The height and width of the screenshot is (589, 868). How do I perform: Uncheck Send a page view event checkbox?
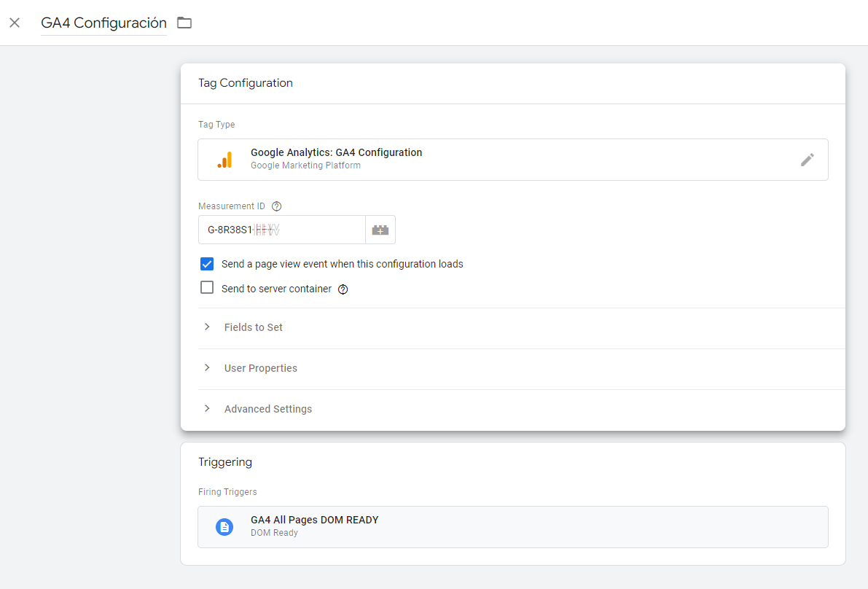[207, 264]
